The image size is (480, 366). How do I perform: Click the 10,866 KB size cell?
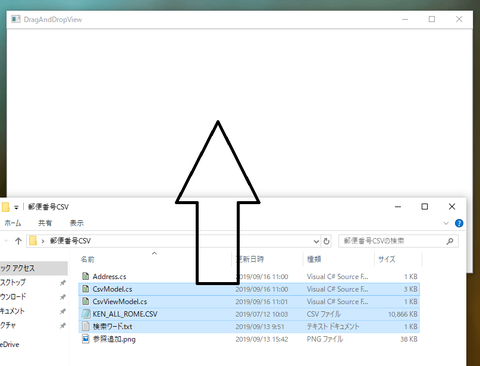point(403,314)
